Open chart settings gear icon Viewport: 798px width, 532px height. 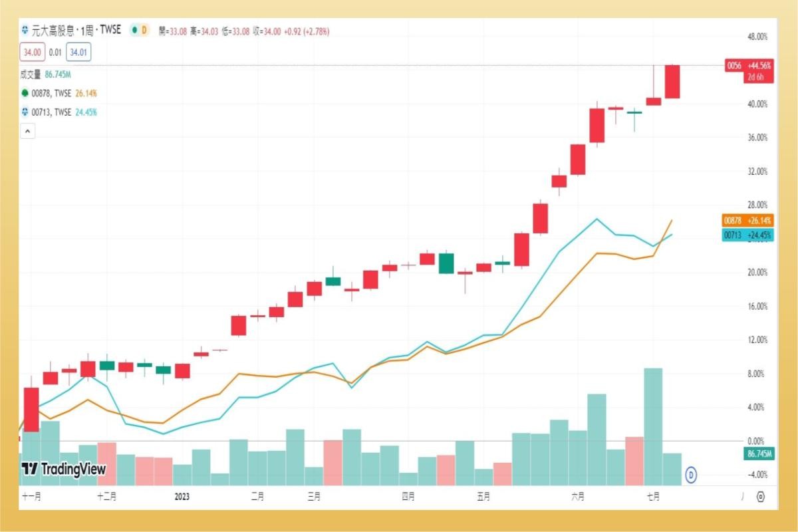click(x=761, y=496)
